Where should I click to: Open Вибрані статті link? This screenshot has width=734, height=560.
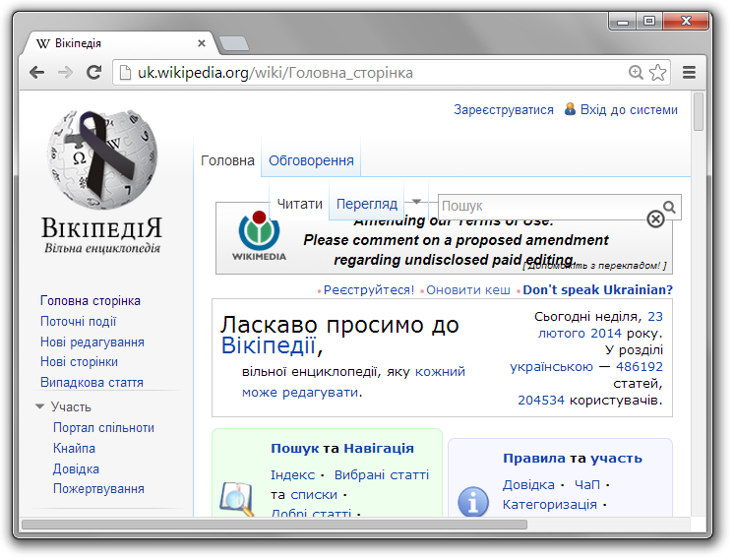(382, 474)
